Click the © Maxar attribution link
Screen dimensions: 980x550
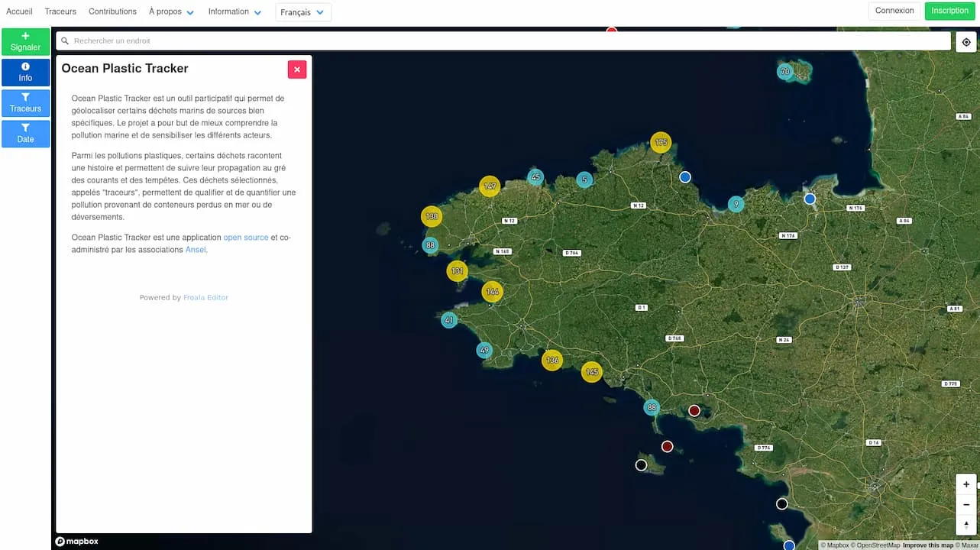click(x=966, y=545)
